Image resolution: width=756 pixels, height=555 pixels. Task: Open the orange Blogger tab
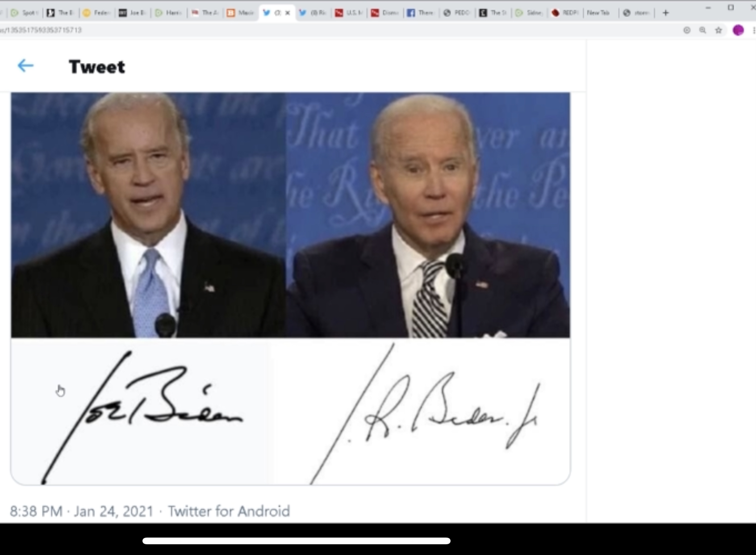240,13
